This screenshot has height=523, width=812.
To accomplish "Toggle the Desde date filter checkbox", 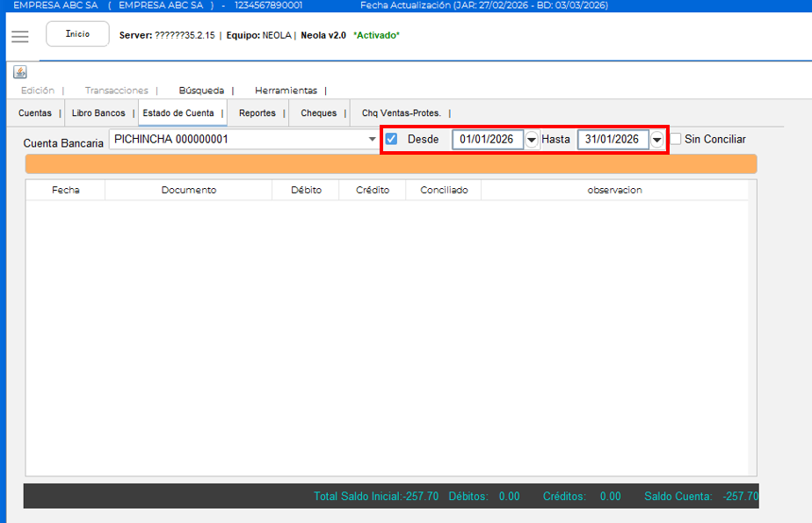I will pyautogui.click(x=392, y=139).
